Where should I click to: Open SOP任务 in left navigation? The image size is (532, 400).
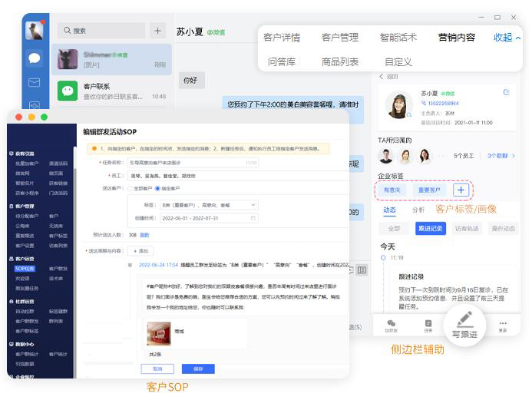tap(25, 269)
